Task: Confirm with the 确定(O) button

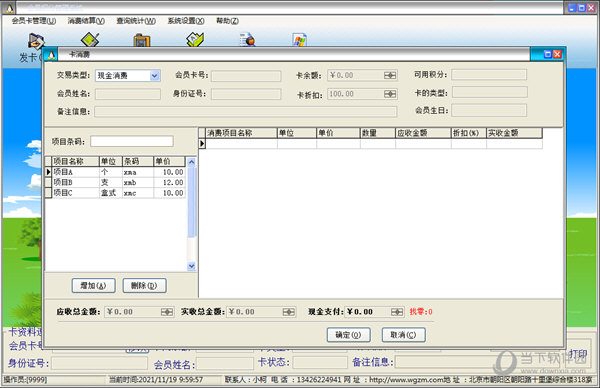Action: coord(349,335)
